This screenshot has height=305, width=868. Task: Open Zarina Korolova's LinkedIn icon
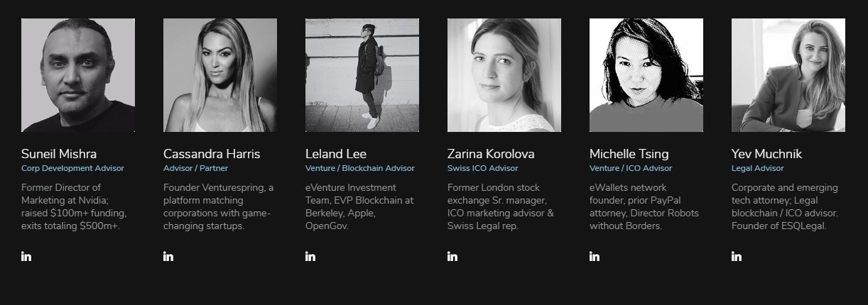tap(452, 256)
